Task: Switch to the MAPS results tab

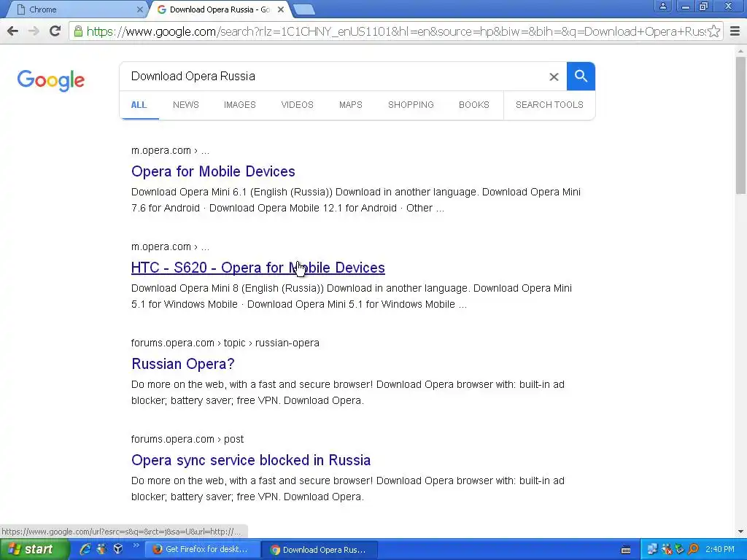Action: pos(351,105)
